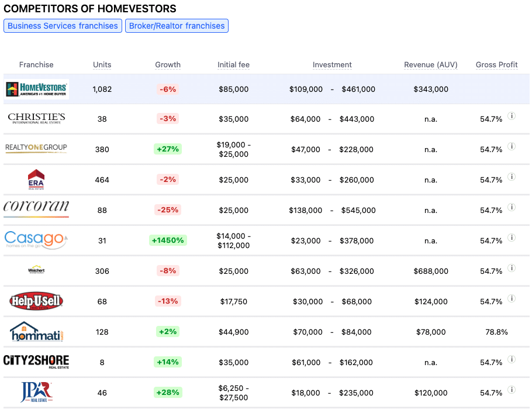Click the Revenue (AUV) column header
This screenshot has height=416, width=532.
click(430, 64)
